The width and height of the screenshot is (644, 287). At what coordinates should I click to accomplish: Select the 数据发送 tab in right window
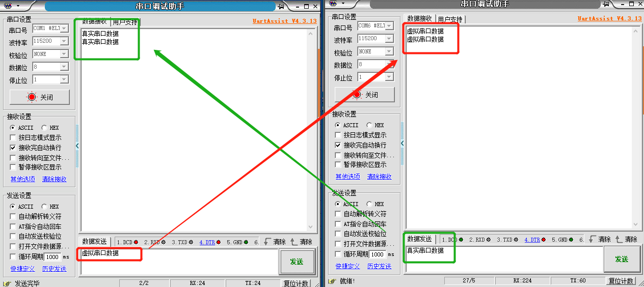tap(419, 239)
